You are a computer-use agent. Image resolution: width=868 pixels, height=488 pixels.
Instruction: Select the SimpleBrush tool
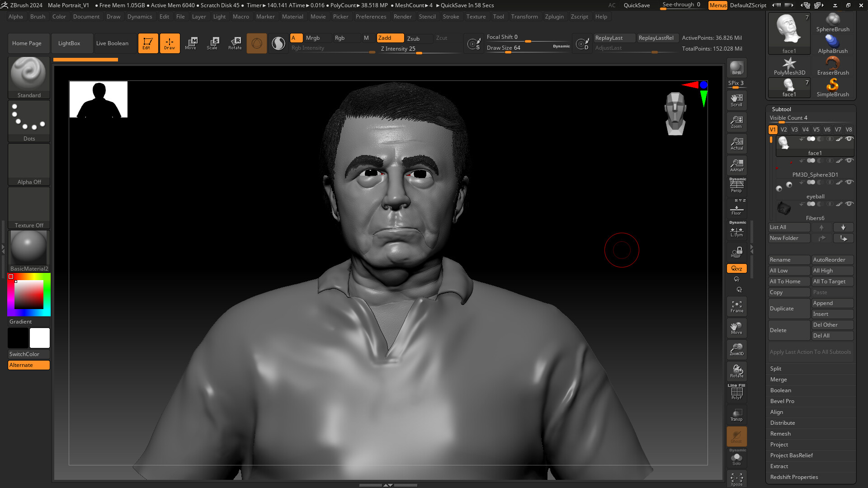(832, 86)
